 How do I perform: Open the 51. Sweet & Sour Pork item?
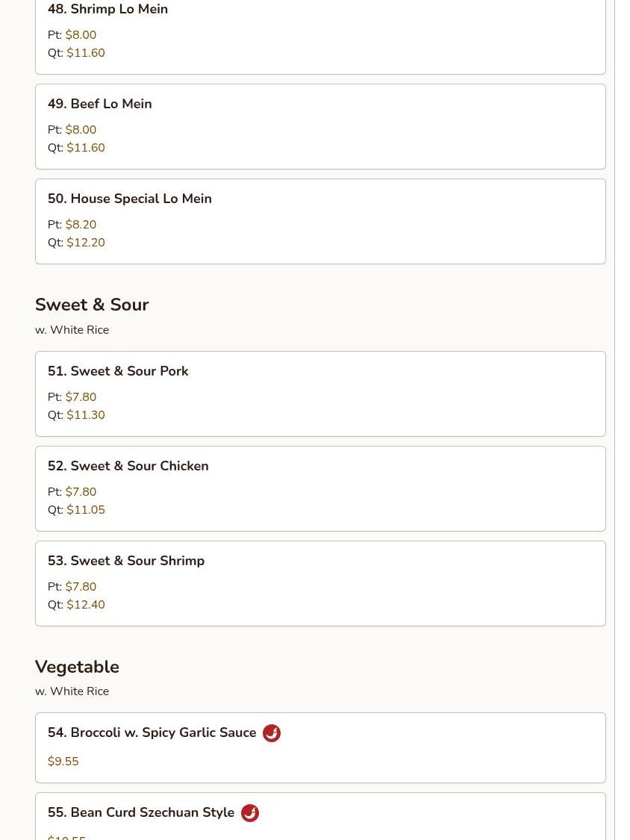click(118, 371)
